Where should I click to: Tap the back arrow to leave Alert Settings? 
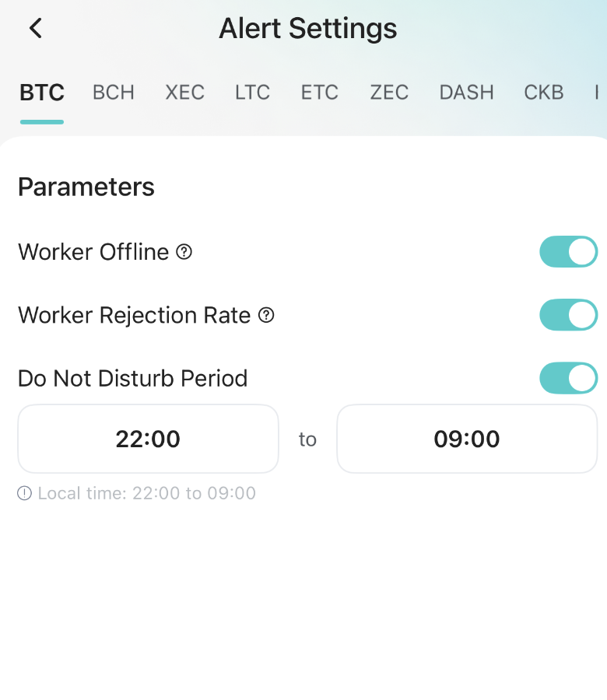(34, 28)
